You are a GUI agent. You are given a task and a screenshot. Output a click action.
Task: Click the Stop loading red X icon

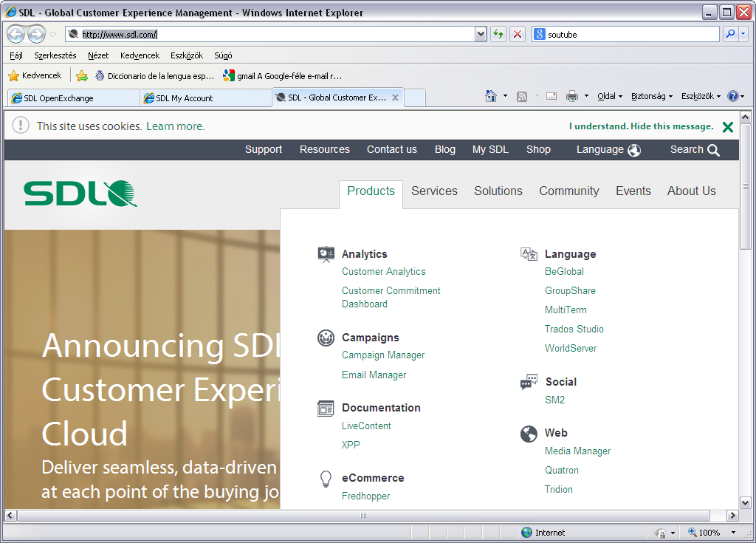click(x=518, y=34)
